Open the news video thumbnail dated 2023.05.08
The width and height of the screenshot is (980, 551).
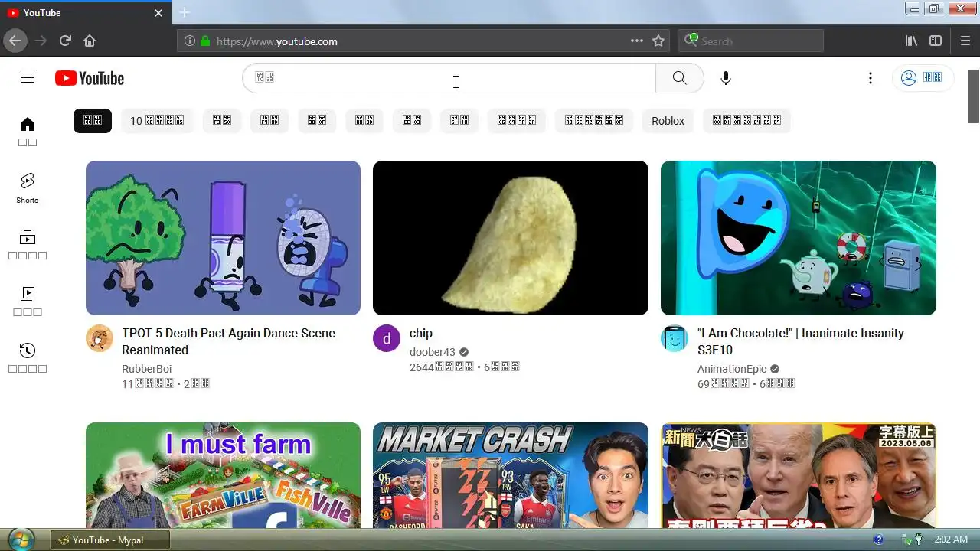(x=799, y=475)
